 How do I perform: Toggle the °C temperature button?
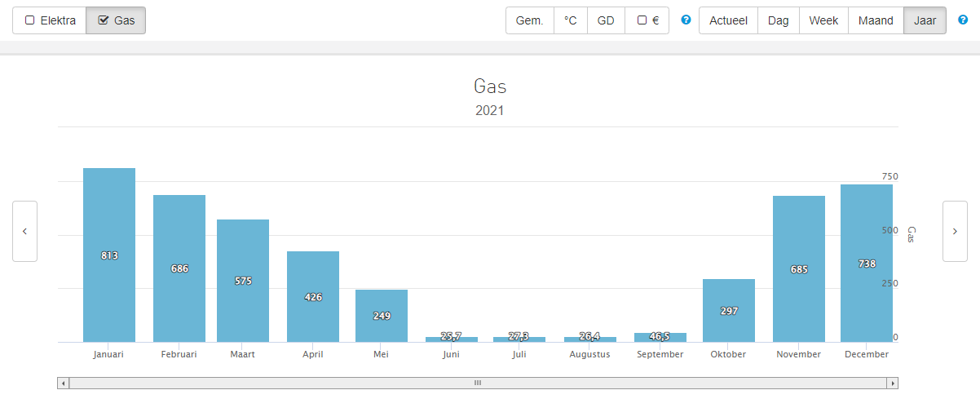(570, 20)
